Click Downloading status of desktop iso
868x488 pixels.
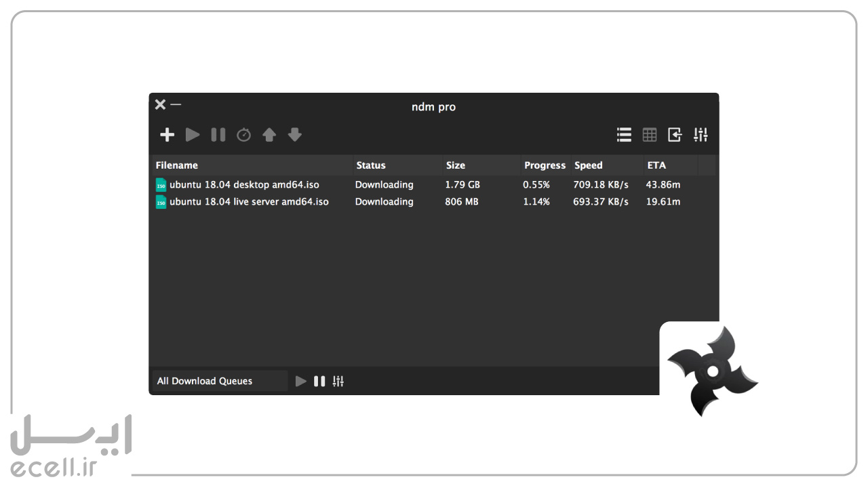click(x=384, y=184)
